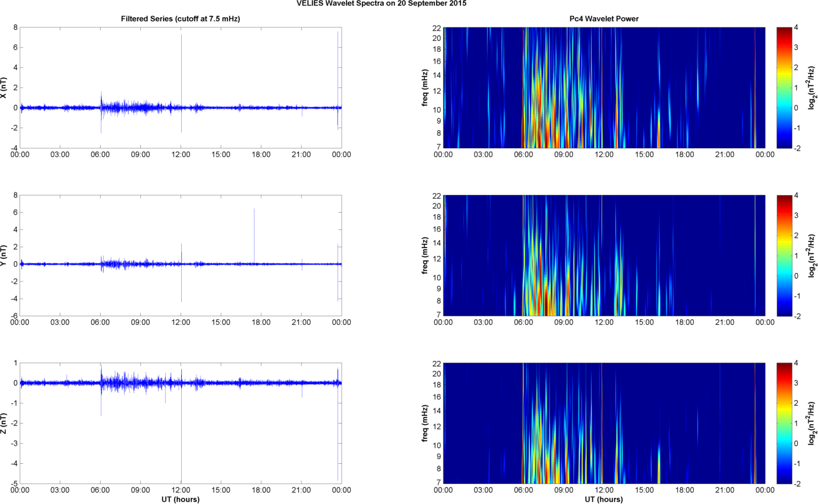This screenshot has height=504, width=818.
Task: Click the main title 'VELIES Wavelet Spectra'
Action: pos(408,4)
